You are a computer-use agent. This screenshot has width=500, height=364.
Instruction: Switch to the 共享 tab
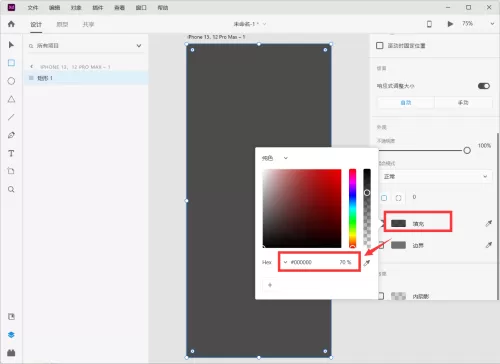coord(88,24)
